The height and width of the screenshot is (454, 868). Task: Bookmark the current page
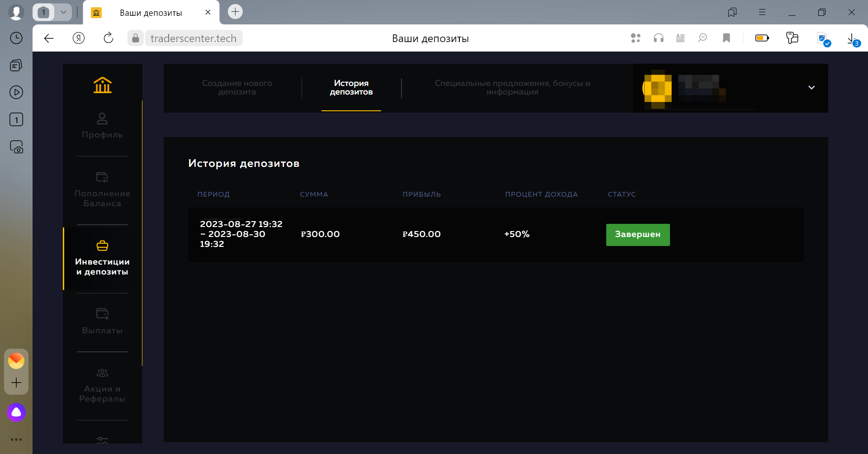[x=726, y=38]
